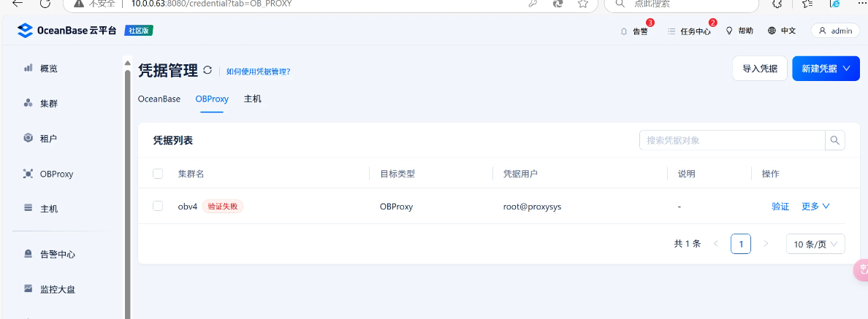Toggle the select-all checkbox in table header
The height and width of the screenshot is (319, 868).
(x=158, y=174)
